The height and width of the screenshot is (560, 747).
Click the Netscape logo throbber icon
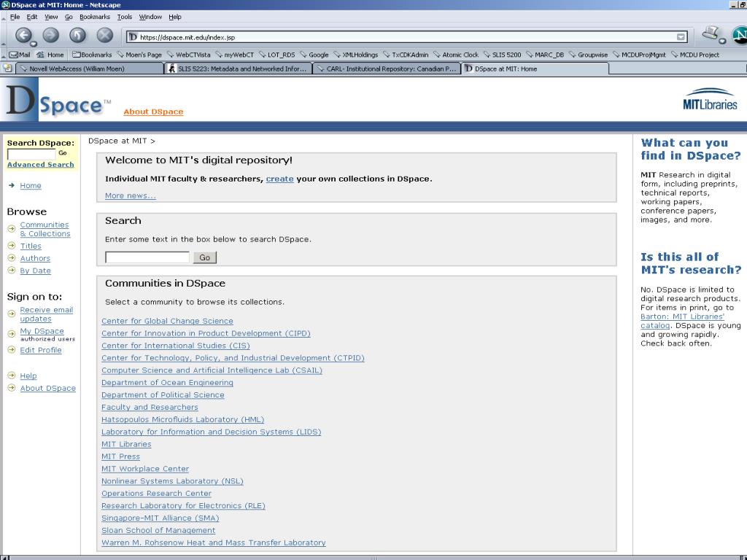coord(740,35)
